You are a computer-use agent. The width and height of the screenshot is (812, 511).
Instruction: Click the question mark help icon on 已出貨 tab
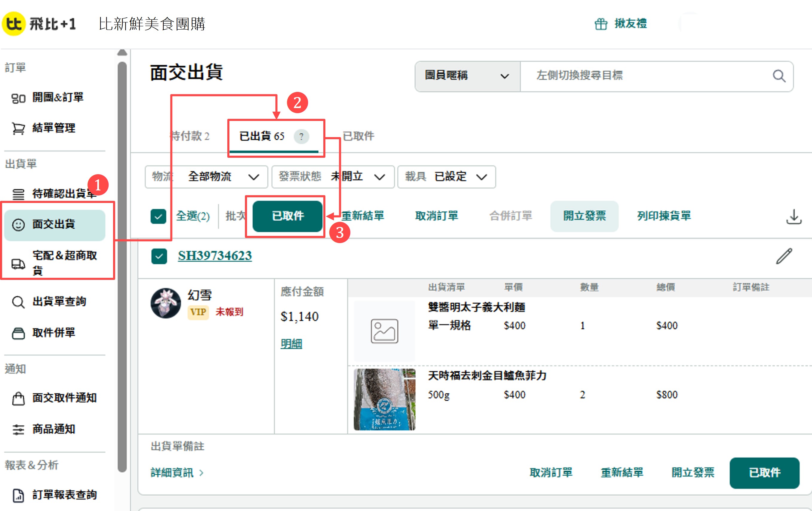point(301,137)
